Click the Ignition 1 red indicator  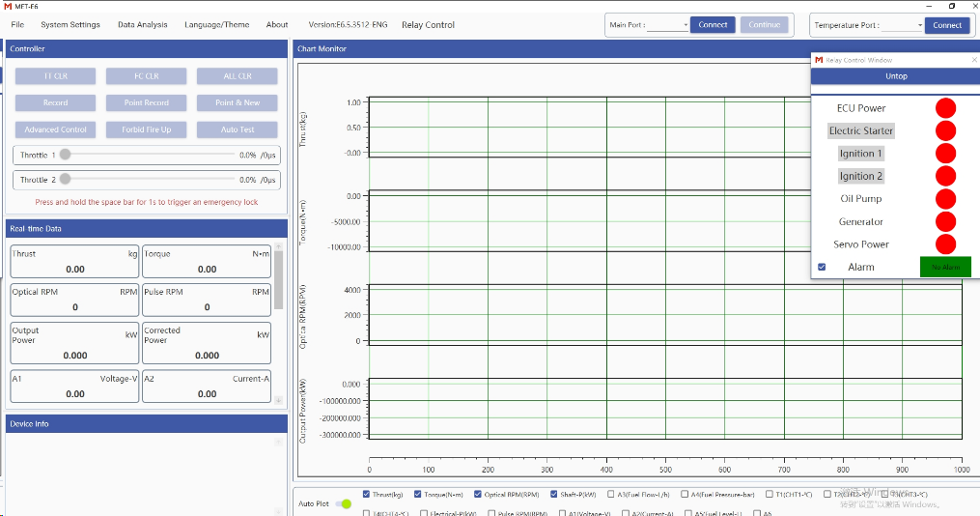[x=945, y=154]
